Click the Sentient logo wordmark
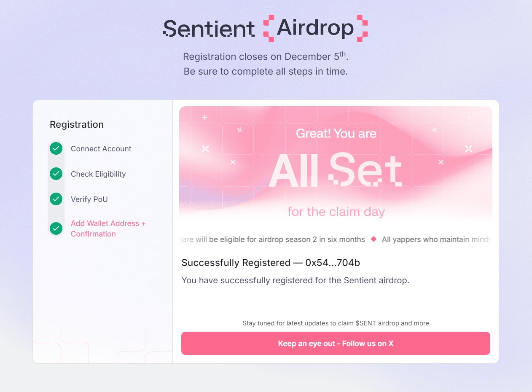Image resolution: width=532 pixels, height=392 pixels. click(209, 29)
